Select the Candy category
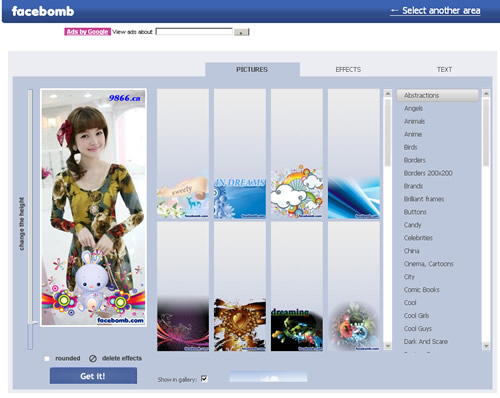The image size is (500, 398). pos(413,225)
